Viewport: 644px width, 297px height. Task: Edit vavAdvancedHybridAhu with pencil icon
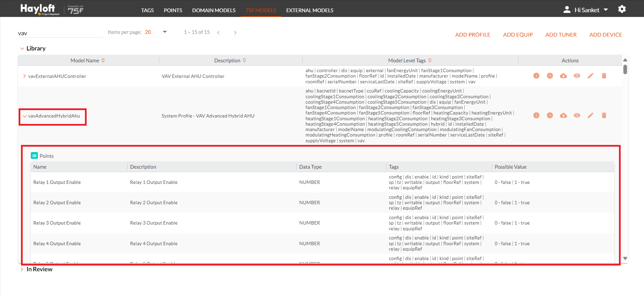tap(591, 115)
